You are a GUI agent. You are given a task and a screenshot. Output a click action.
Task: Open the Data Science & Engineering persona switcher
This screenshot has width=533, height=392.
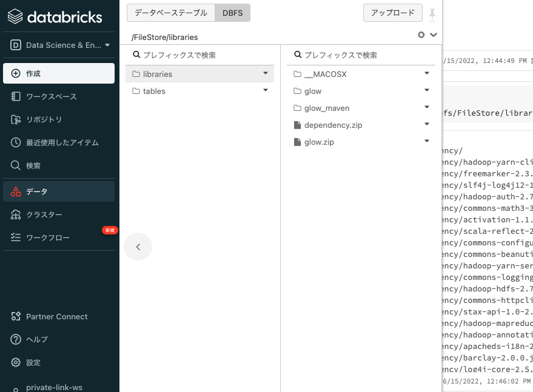(59, 45)
